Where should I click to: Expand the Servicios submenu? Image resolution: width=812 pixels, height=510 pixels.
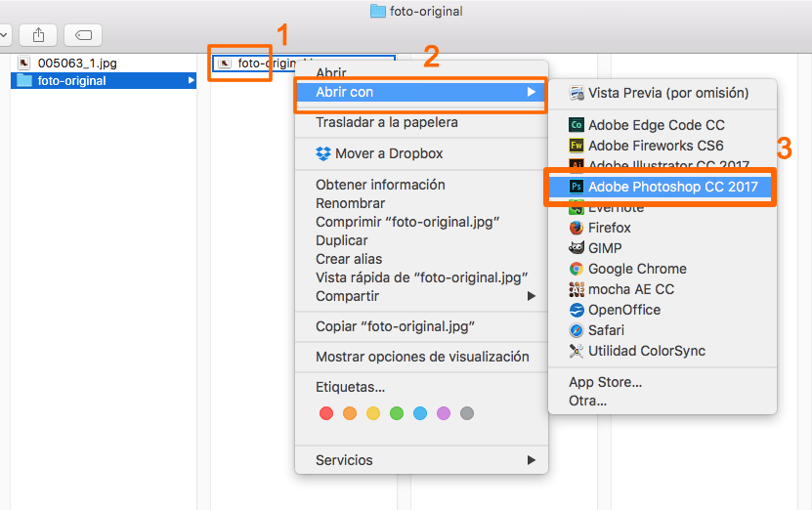point(532,460)
